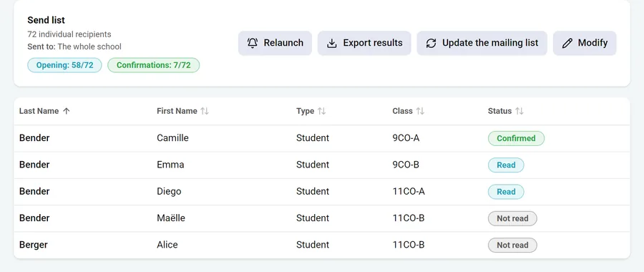The image size is (644, 272).
Task: Click Student type in Diego's row
Action: point(313,191)
